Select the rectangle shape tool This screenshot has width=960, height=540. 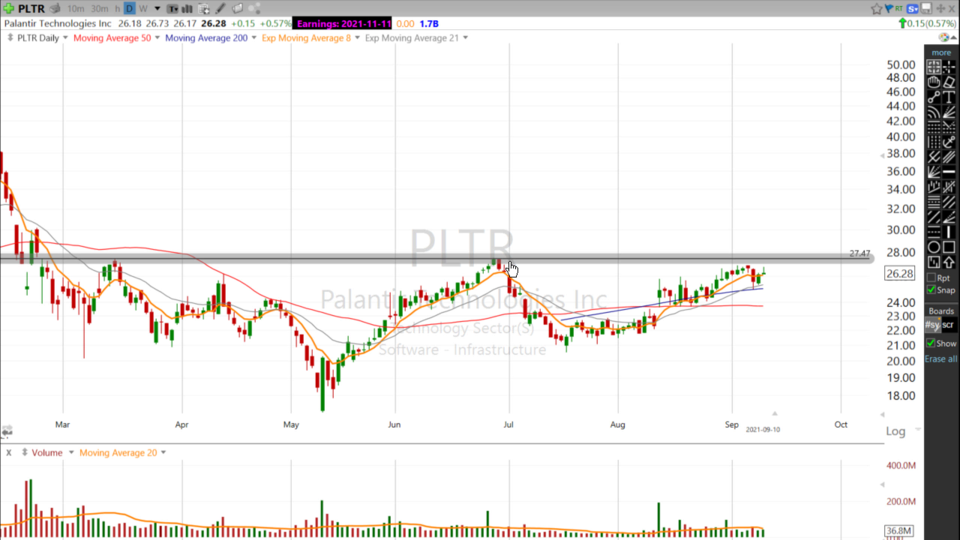949,247
